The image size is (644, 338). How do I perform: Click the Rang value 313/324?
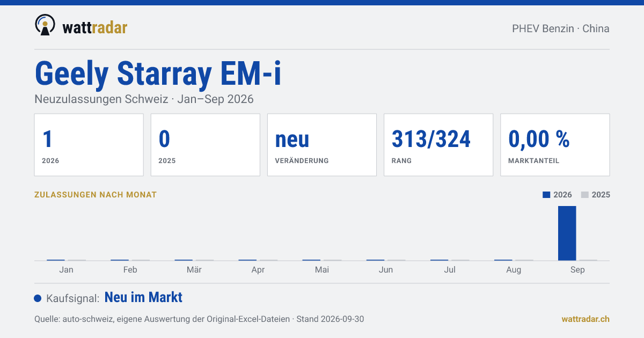431,139
